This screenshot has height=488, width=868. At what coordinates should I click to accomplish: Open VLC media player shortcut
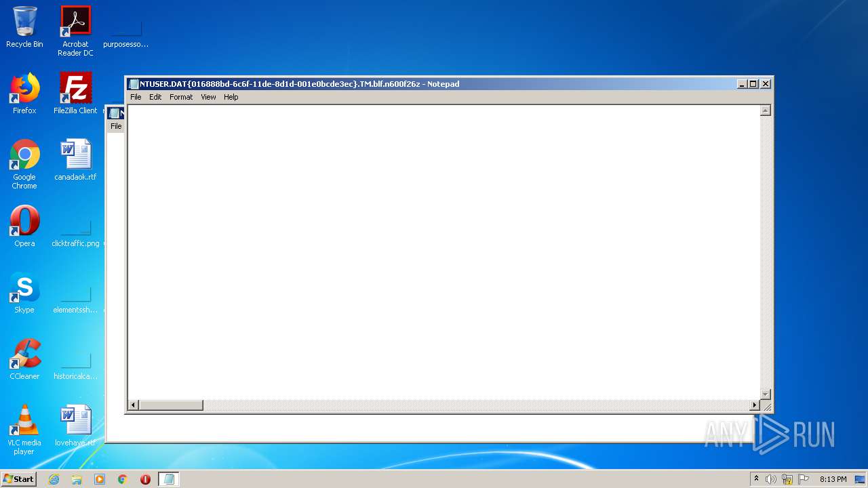pos(24,430)
